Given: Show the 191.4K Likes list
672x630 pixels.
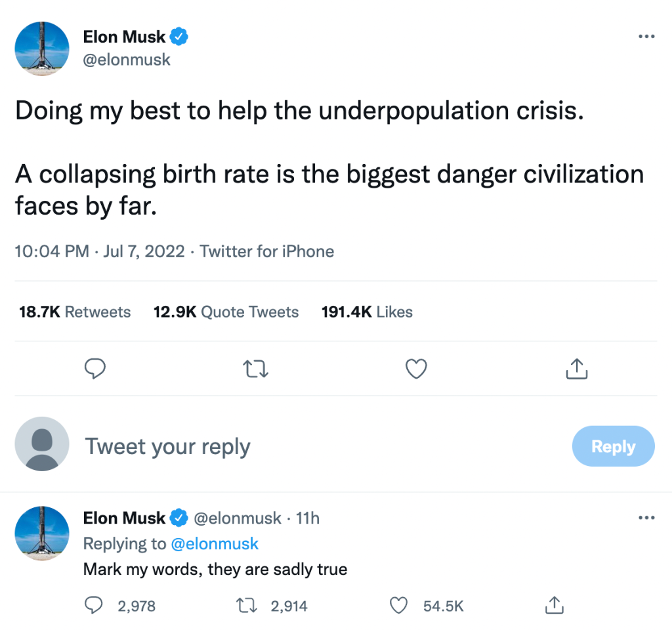Looking at the screenshot, I should (x=367, y=312).
